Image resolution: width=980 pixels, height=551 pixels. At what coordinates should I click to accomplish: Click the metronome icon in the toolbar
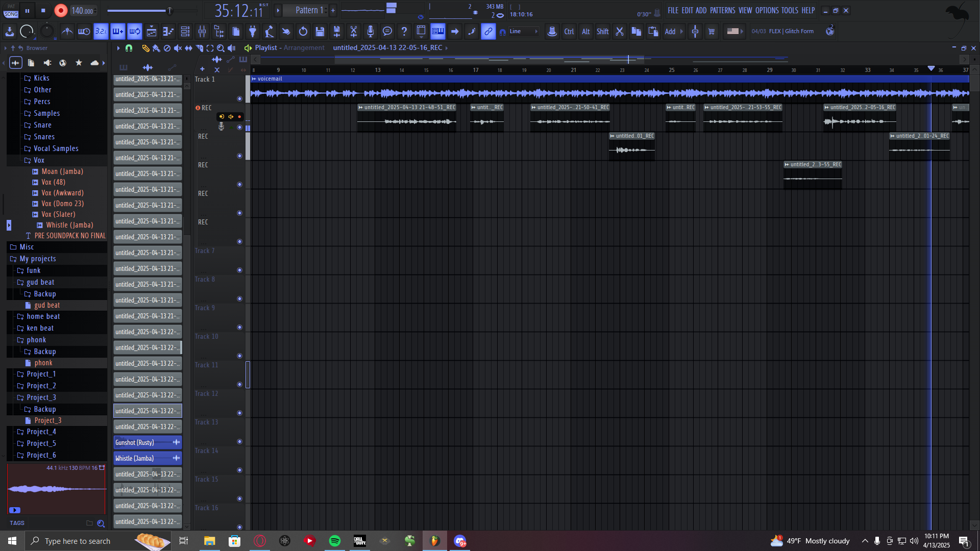[67, 32]
